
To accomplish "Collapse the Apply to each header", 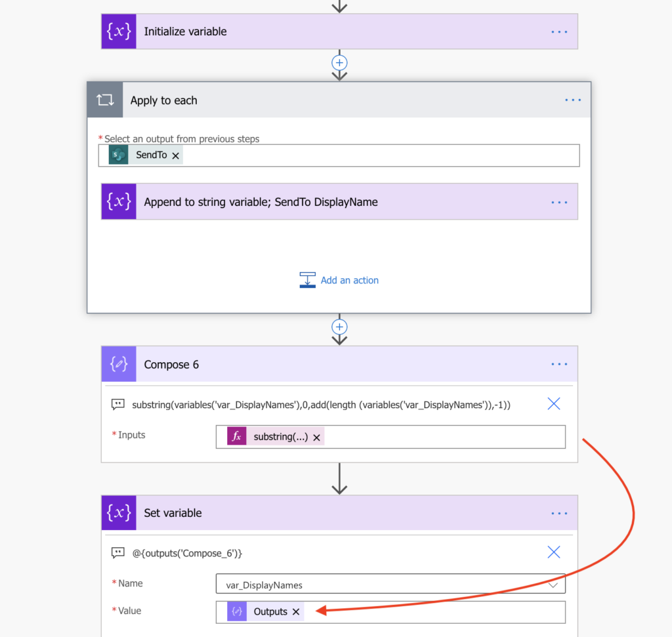I will click(339, 100).
